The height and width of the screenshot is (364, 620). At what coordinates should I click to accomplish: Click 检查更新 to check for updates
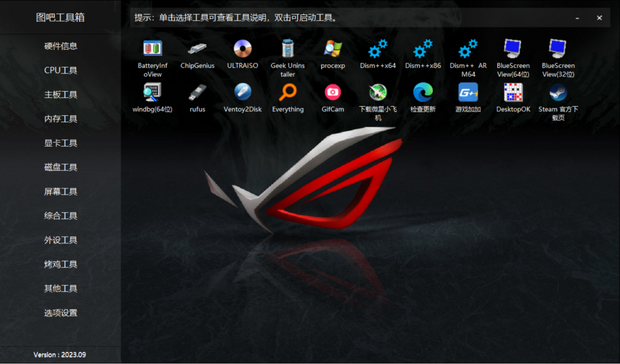pyautogui.click(x=423, y=93)
